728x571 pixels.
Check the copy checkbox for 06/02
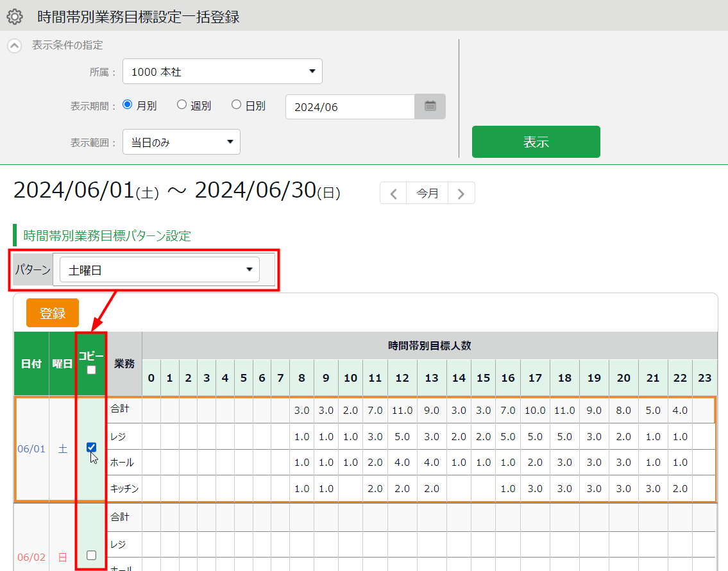[91, 556]
